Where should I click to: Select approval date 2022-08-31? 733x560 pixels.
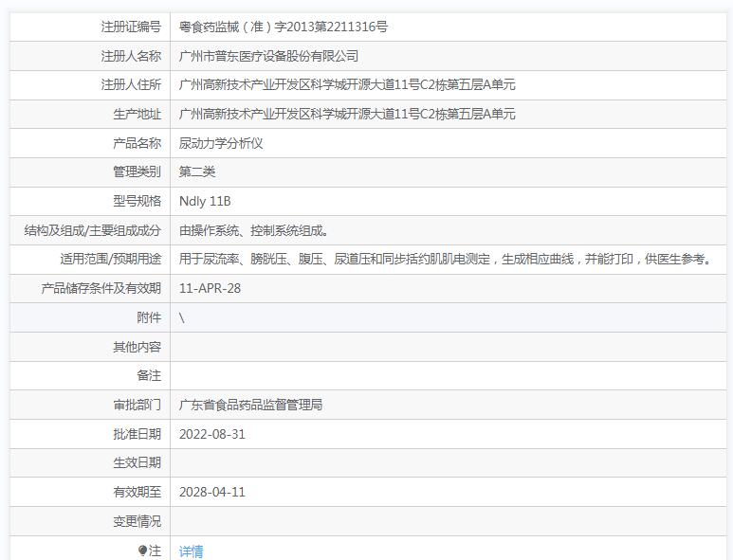pyautogui.click(x=212, y=434)
